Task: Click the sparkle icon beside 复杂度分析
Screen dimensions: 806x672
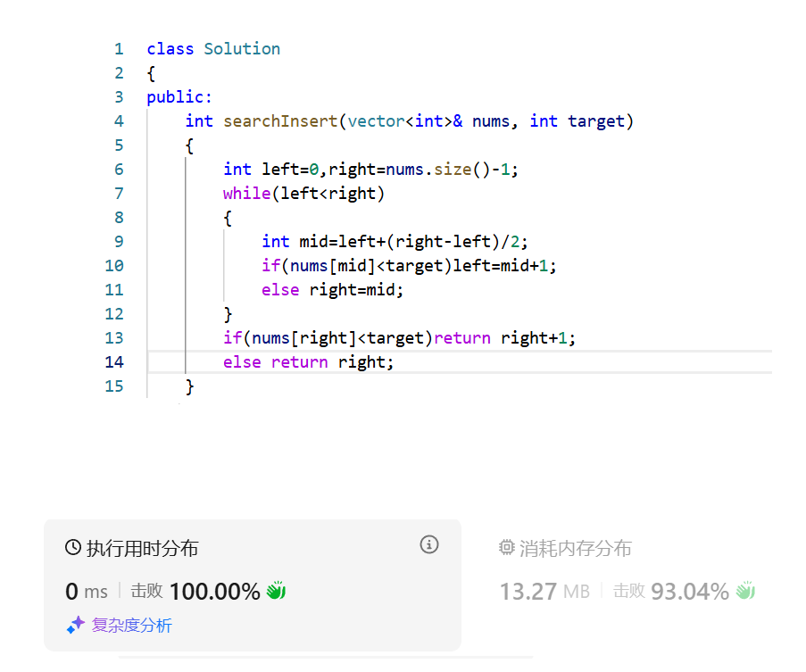Action: coord(76,625)
